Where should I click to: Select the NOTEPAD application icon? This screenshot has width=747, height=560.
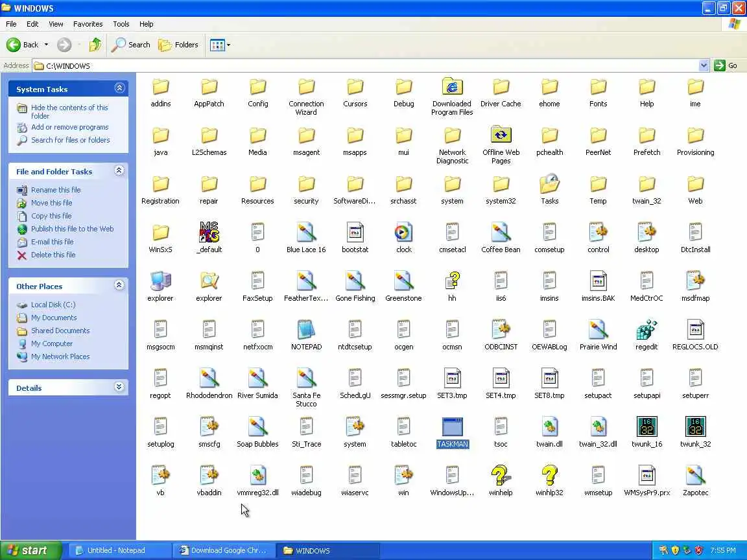pos(306,329)
